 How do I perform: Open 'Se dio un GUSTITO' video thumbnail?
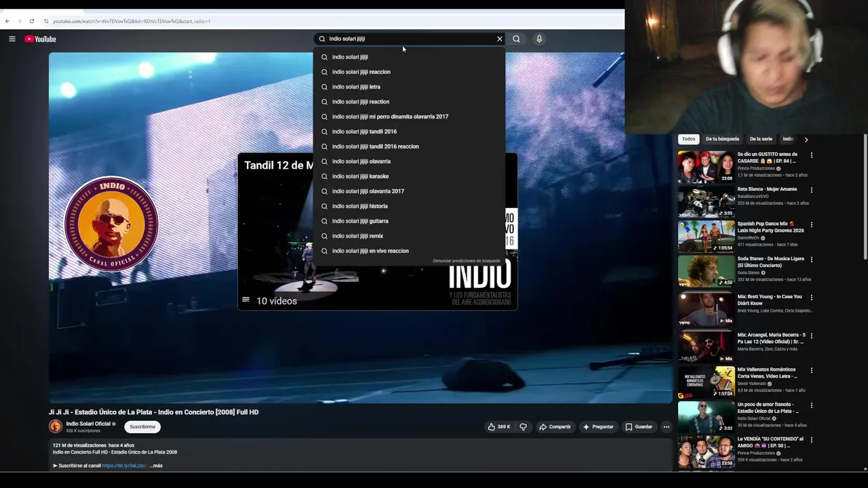click(x=706, y=167)
